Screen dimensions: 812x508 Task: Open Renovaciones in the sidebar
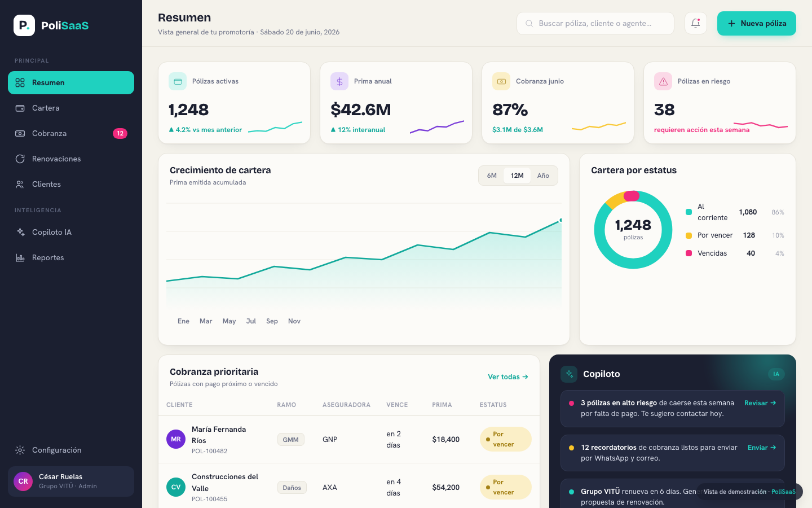click(71, 159)
